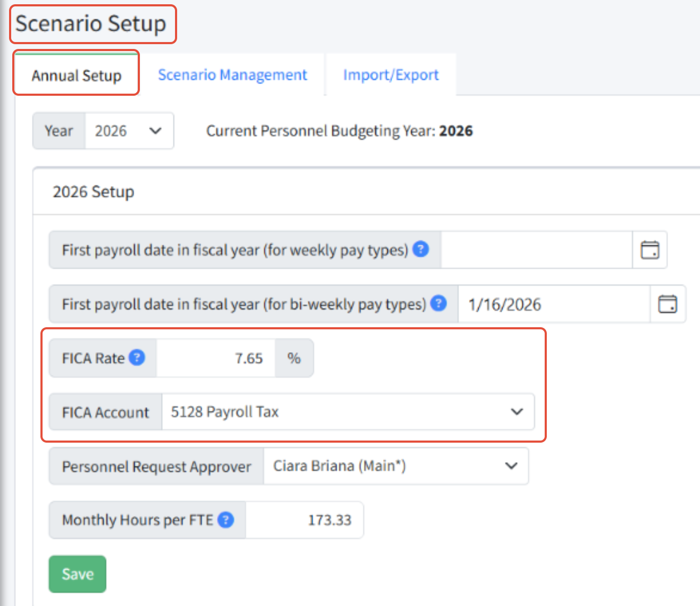700x606 pixels.
Task: Show help for weekly pay types date
Action: [421, 249]
